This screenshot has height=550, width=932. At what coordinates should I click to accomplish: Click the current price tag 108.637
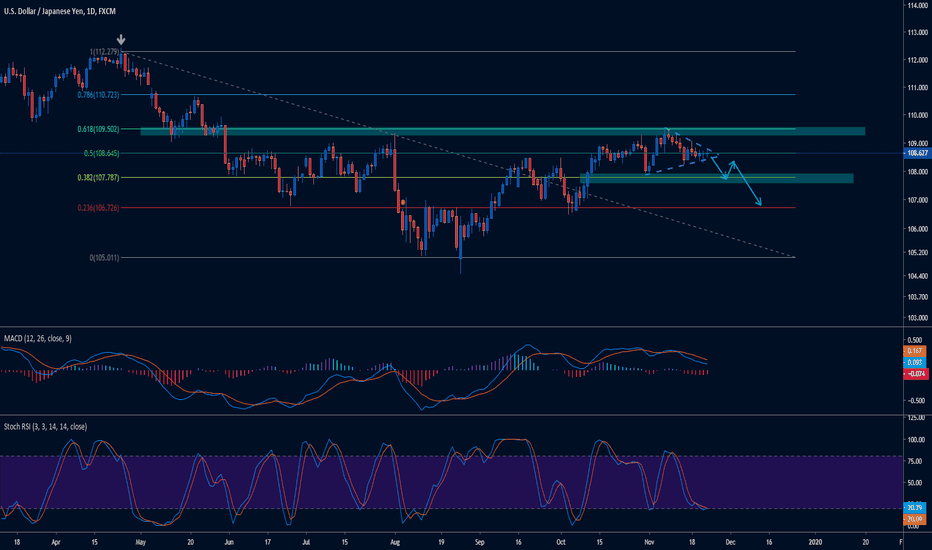pyautogui.click(x=916, y=154)
